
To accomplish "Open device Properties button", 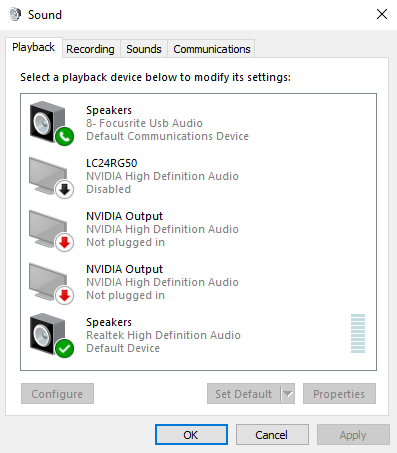I will tap(339, 394).
